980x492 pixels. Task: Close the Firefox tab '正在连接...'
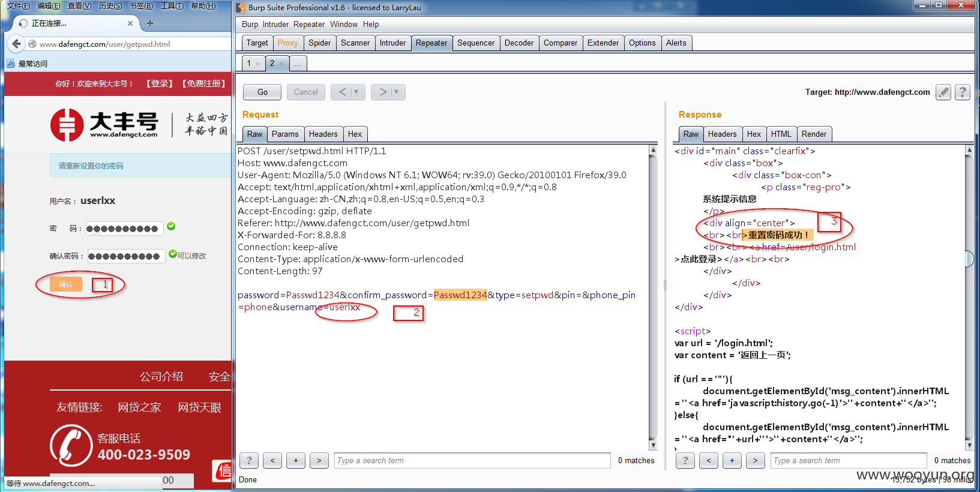[x=130, y=23]
